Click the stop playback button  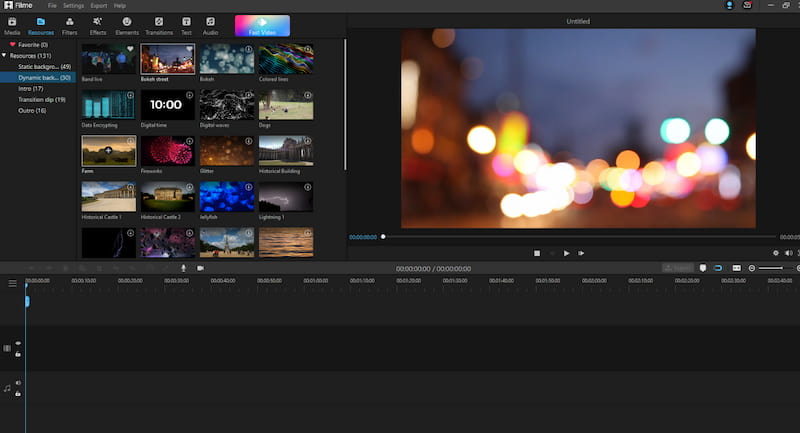(537, 253)
